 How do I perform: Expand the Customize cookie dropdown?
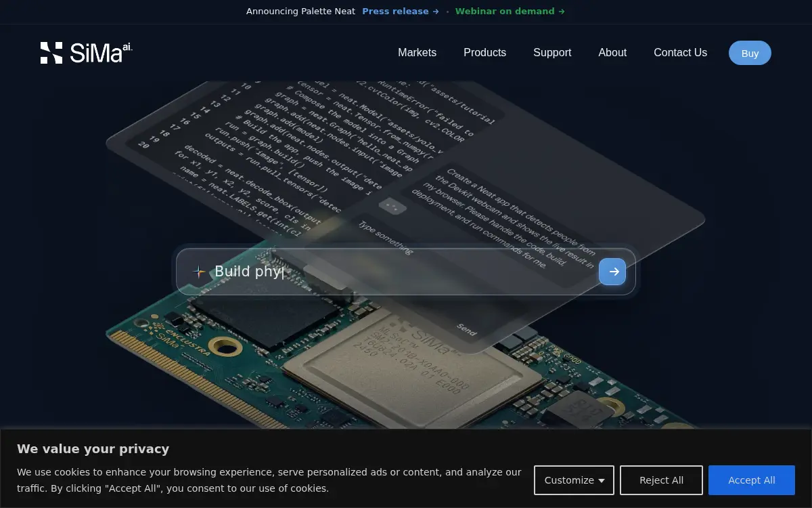coord(574,480)
